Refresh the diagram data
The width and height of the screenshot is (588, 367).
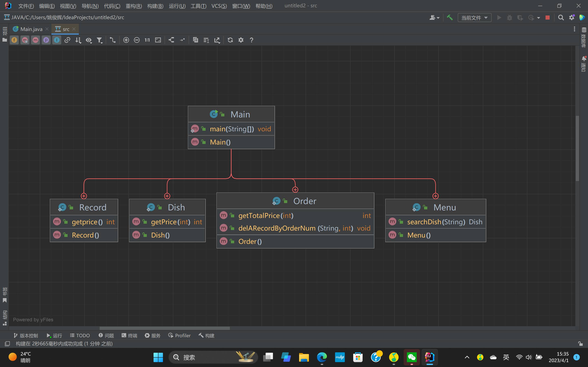230,40
